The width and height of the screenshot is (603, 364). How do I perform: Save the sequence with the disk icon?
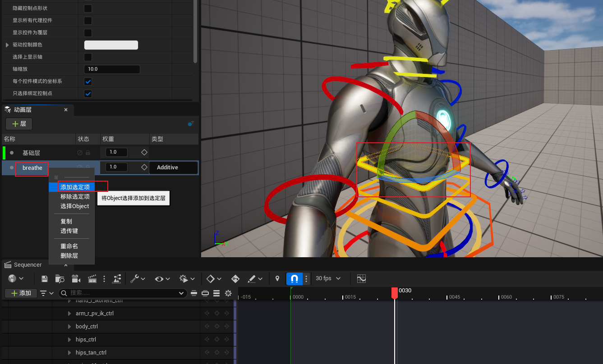tap(44, 279)
